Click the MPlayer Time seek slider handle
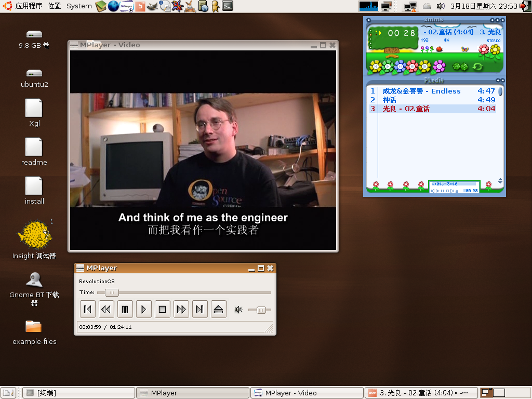The width and height of the screenshot is (532, 399). (x=112, y=292)
